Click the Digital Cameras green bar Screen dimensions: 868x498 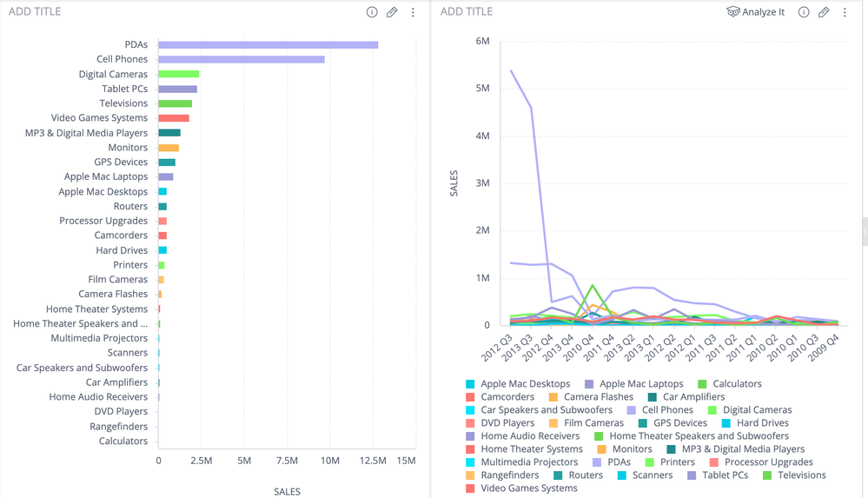pos(178,75)
